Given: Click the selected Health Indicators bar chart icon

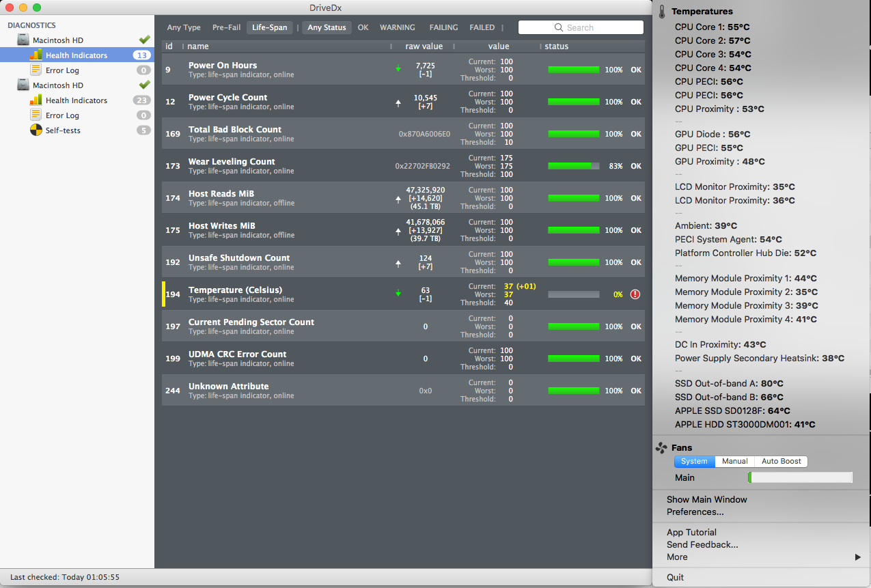Looking at the screenshot, I should 36,55.
